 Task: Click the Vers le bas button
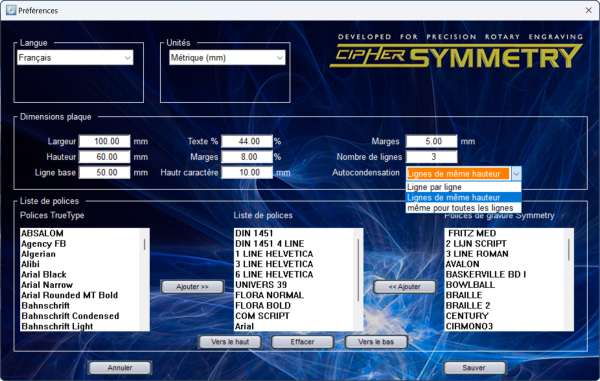click(x=376, y=342)
